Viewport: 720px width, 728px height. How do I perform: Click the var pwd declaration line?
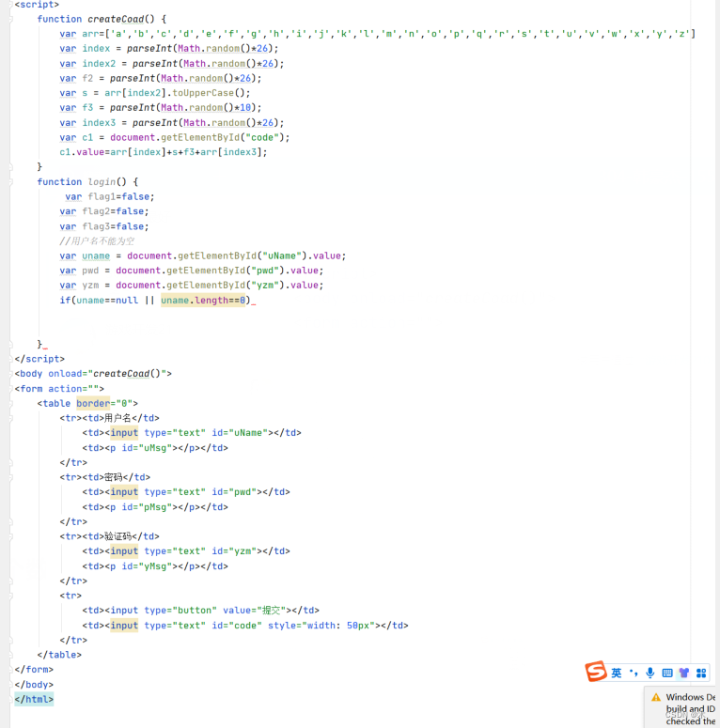(192, 271)
